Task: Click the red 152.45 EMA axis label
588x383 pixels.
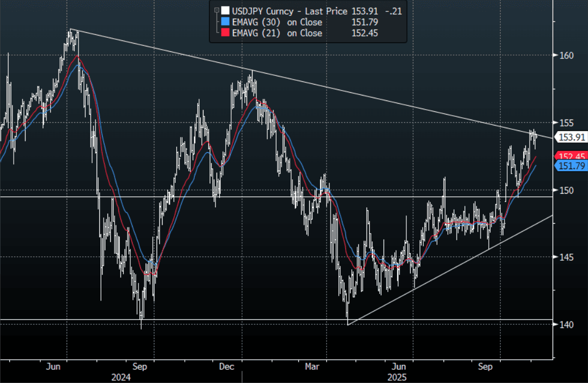Action: [x=572, y=155]
